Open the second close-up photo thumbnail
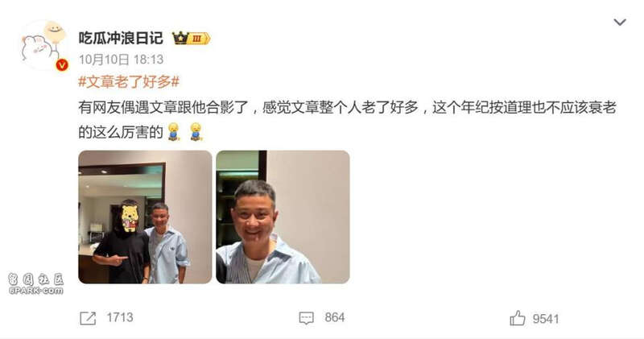This screenshot has height=339, width=644. [x=283, y=217]
